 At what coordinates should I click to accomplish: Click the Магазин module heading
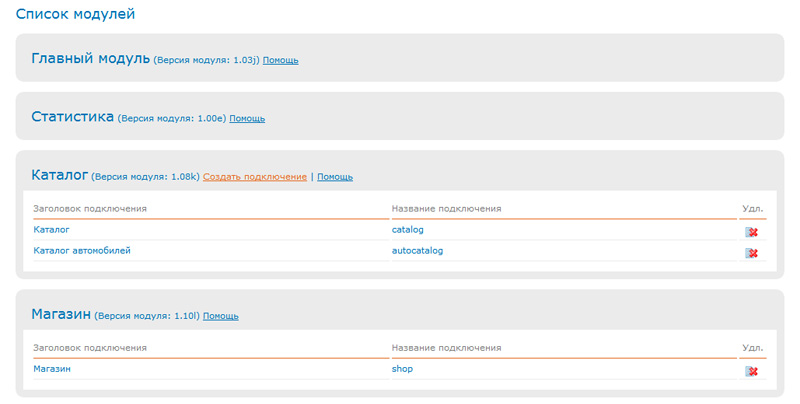pos(61,314)
